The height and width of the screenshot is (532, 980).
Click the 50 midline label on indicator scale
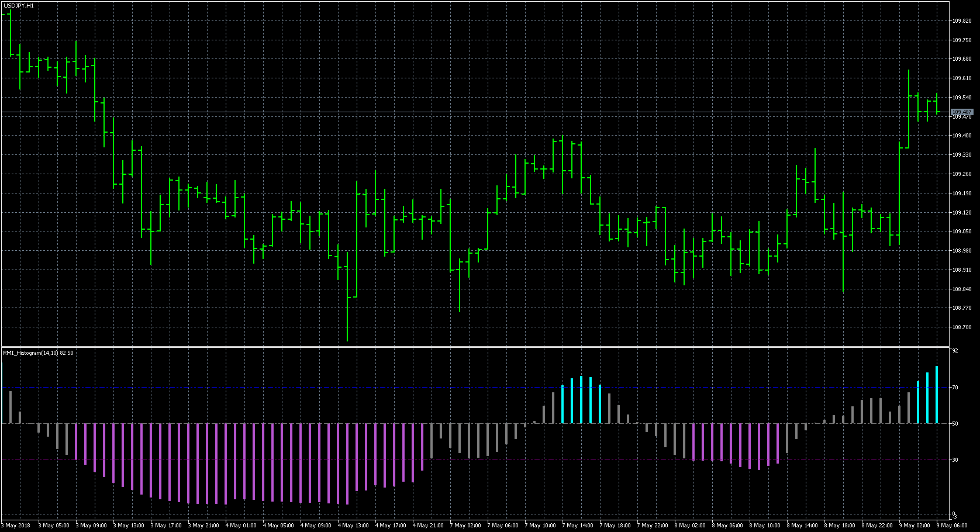(955, 423)
